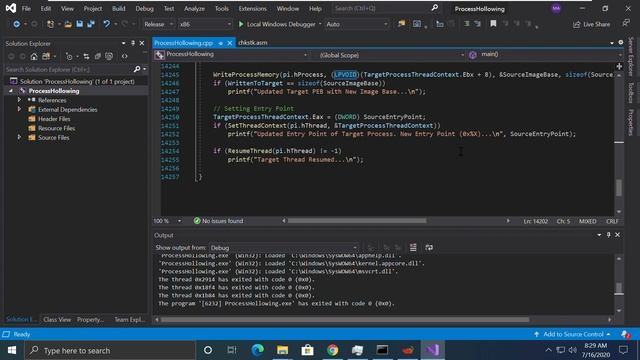Open the Extensions menu
The height and width of the screenshot is (360, 640).
[x=252, y=9]
